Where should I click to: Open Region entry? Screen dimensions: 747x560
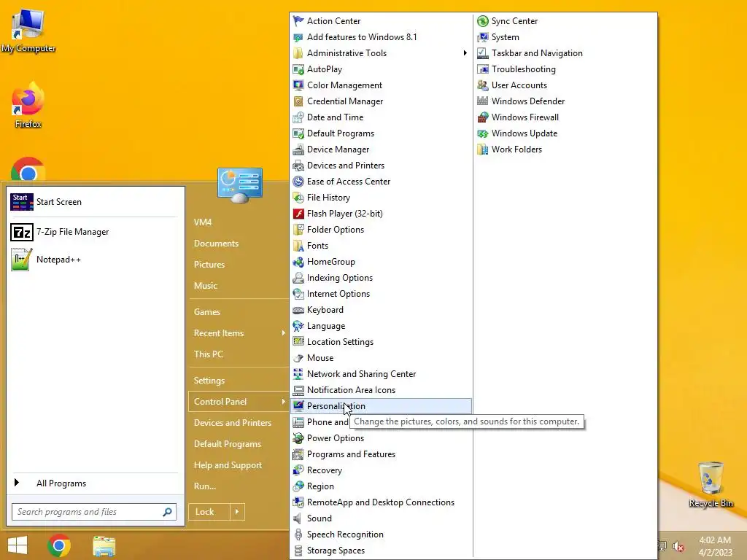click(381, 486)
